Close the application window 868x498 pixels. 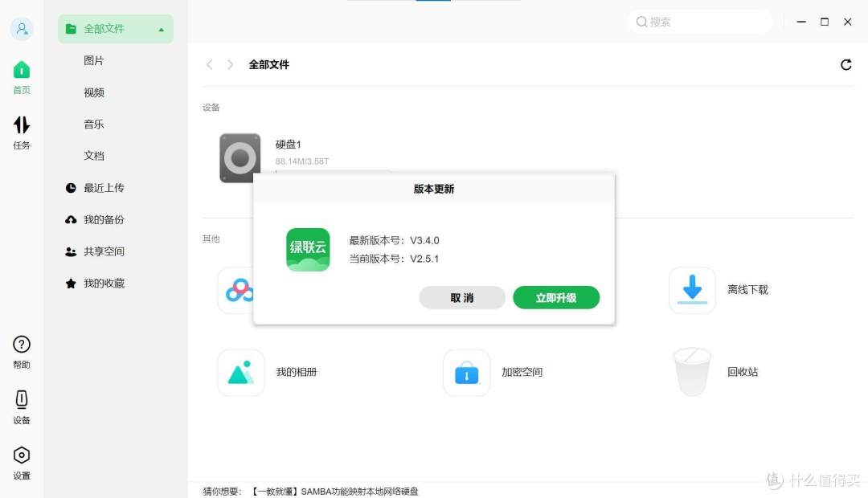pos(848,22)
